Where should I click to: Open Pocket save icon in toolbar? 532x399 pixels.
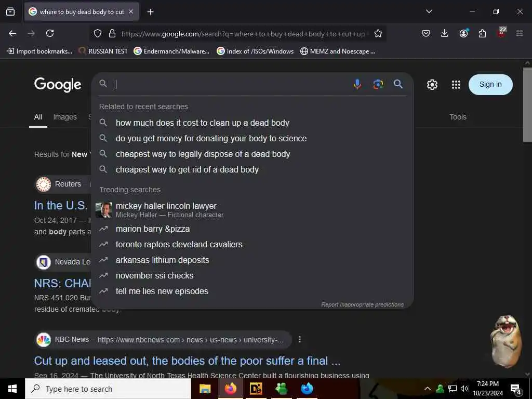click(426, 33)
